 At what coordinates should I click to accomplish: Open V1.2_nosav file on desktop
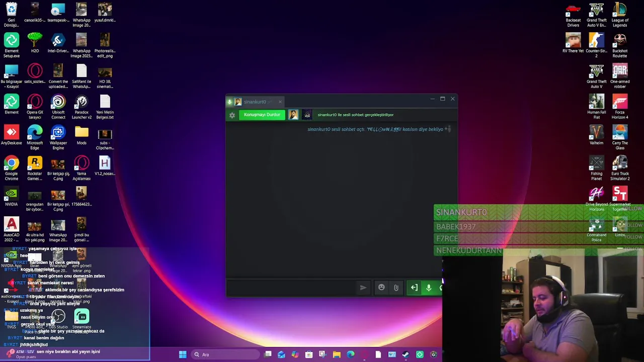[x=105, y=166]
